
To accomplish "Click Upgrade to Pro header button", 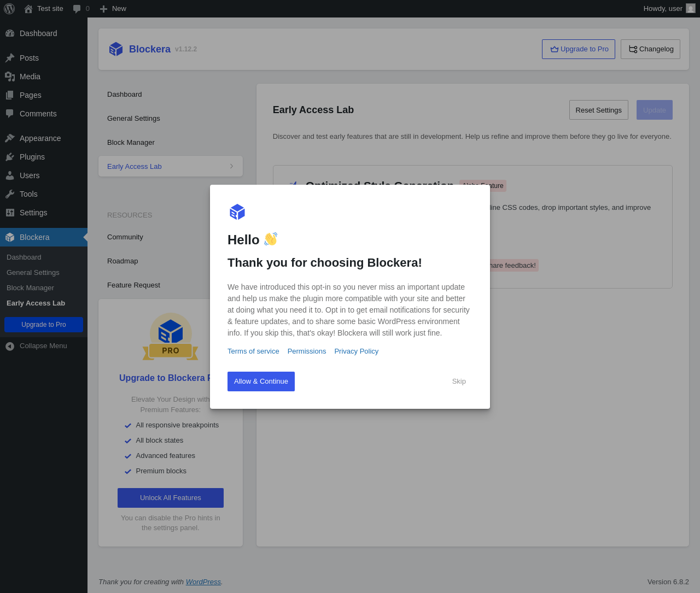I will click(579, 49).
